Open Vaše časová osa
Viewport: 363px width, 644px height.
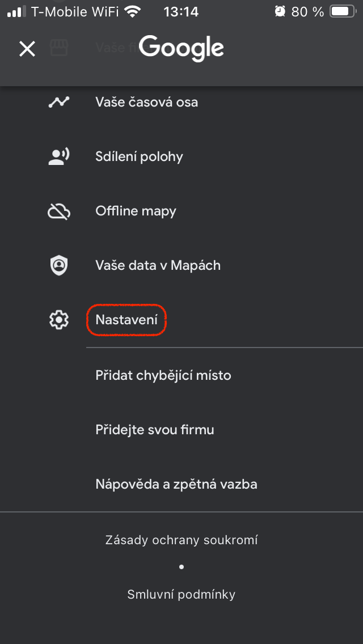[146, 102]
